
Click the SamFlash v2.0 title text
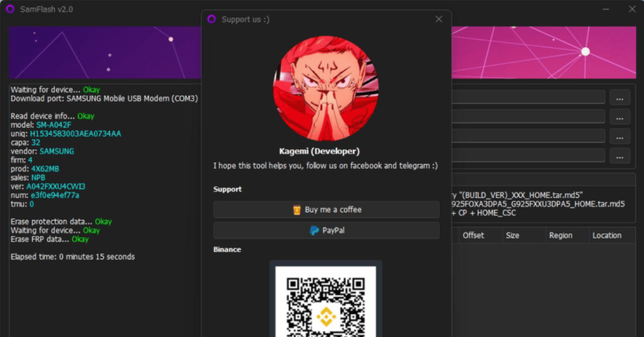(x=47, y=9)
